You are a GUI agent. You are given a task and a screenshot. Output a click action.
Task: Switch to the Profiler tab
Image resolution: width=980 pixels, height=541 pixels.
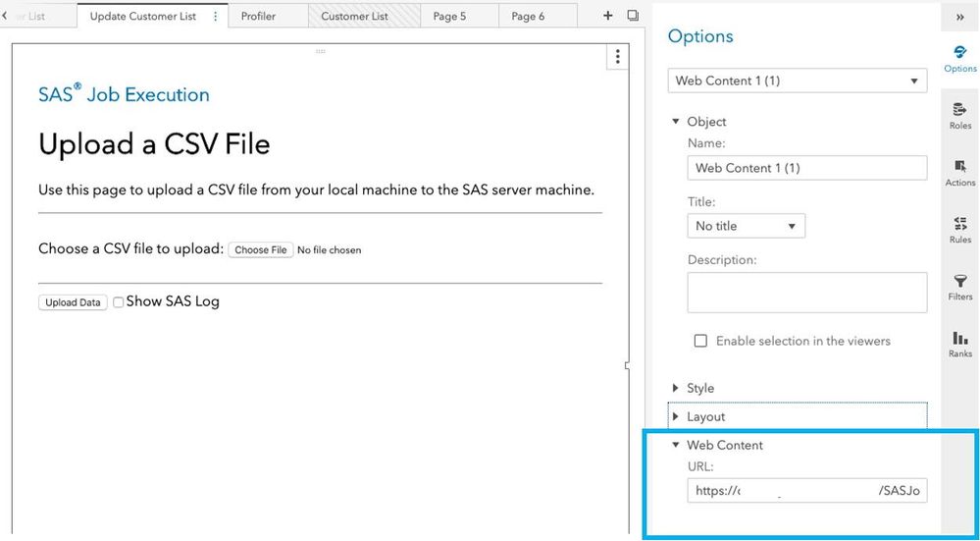pos(258,16)
